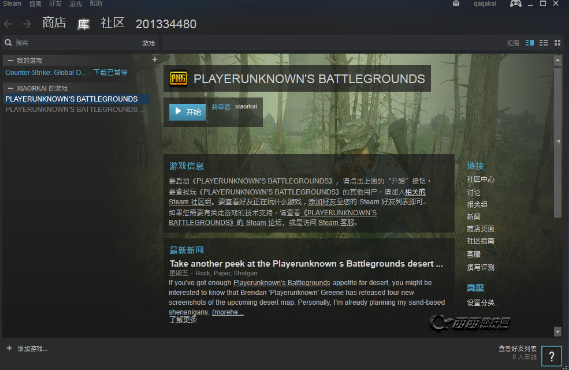Open the 设置分类 set categories link

[x=483, y=302]
